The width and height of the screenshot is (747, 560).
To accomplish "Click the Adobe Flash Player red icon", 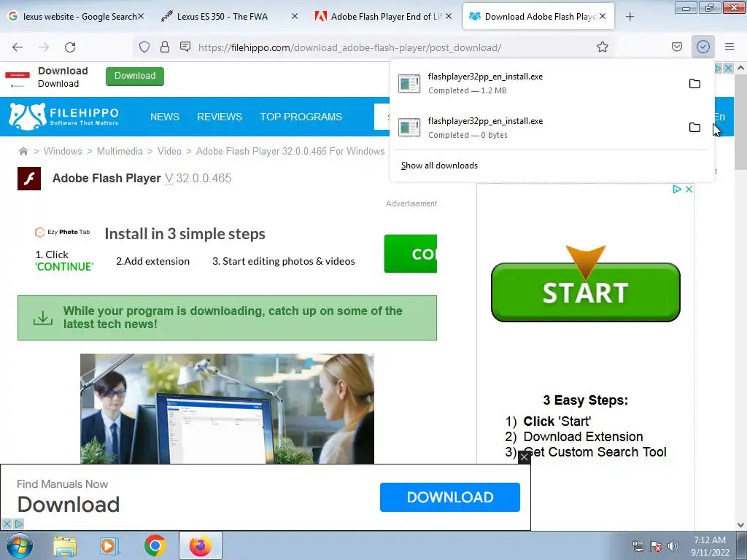I will (x=29, y=179).
